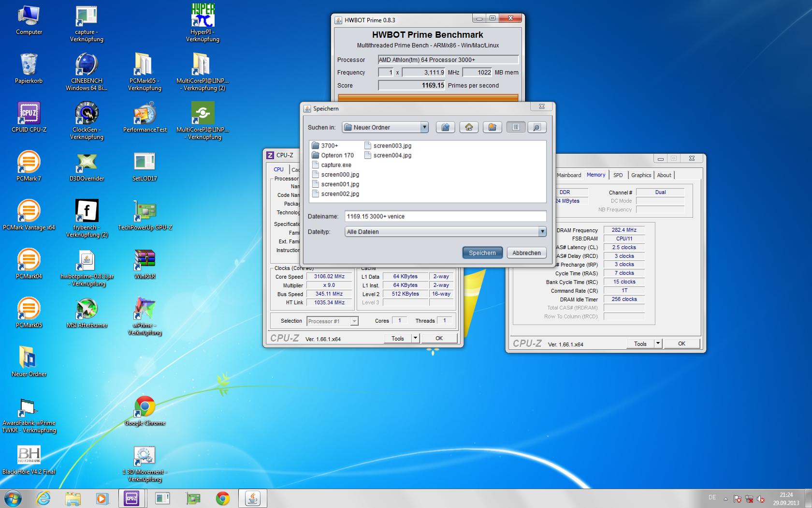
Task: Open SetLOD17 desktop icon
Action: tap(145, 166)
